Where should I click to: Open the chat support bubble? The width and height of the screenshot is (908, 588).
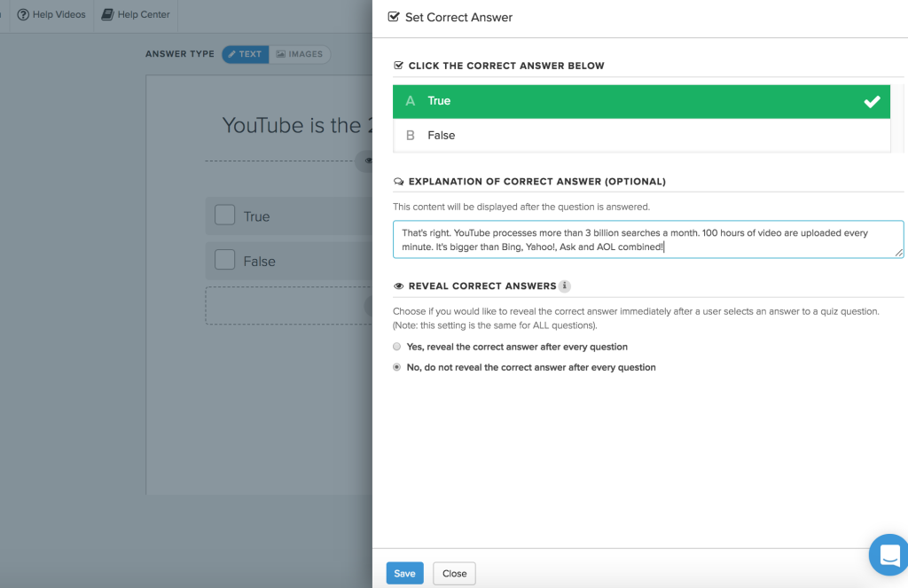889,554
